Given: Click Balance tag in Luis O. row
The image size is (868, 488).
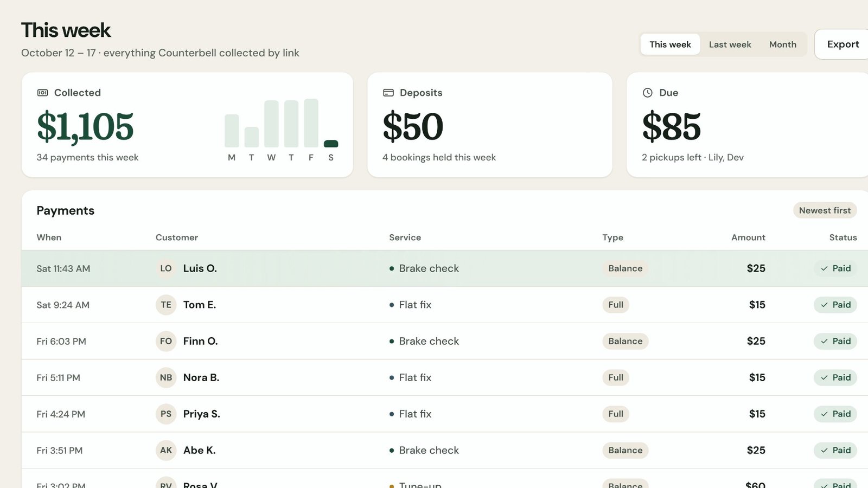Looking at the screenshot, I should point(626,268).
